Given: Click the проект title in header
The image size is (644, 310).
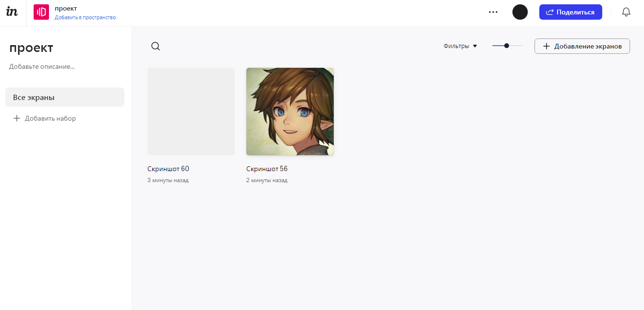Looking at the screenshot, I should pyautogui.click(x=66, y=8).
